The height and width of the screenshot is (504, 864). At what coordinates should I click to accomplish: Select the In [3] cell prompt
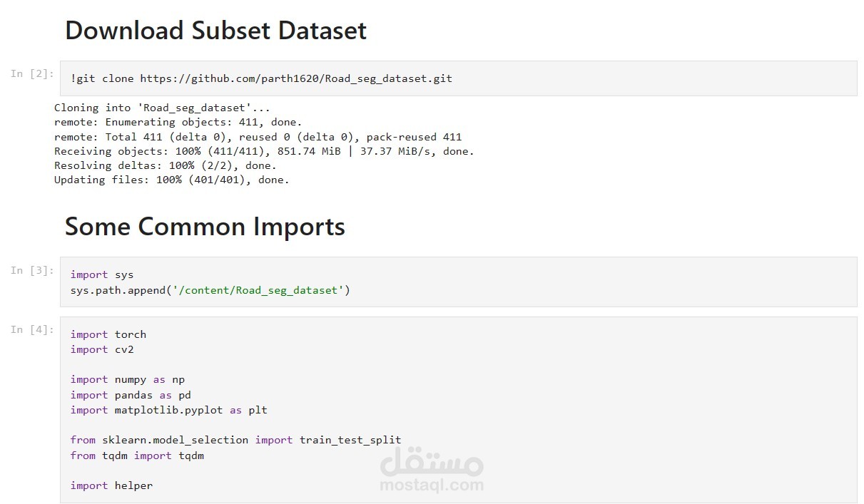[32, 270]
